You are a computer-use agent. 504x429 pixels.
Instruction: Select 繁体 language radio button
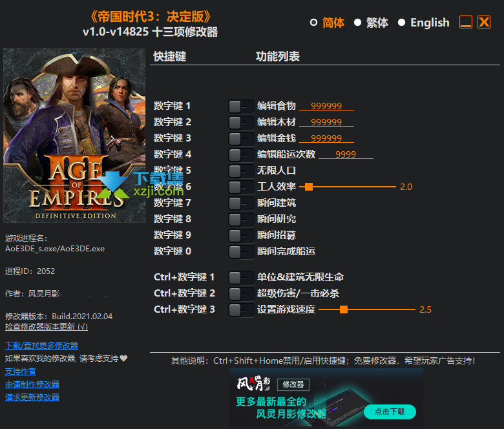pyautogui.click(x=357, y=23)
